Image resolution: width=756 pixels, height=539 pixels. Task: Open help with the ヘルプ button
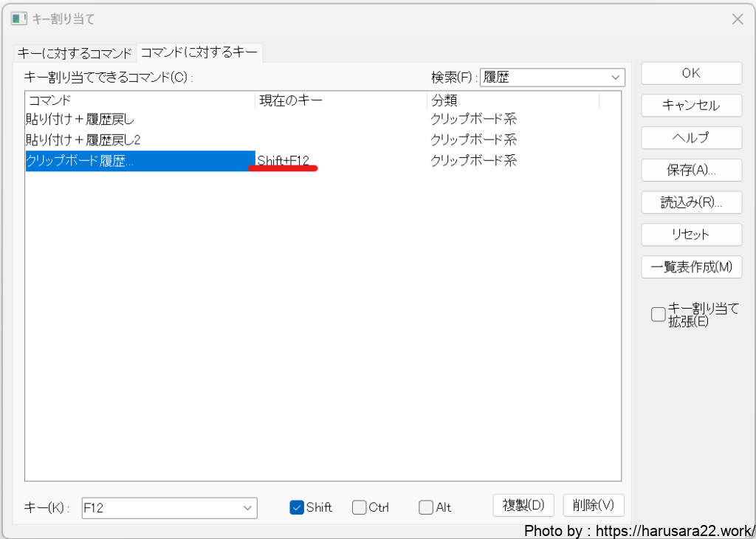point(691,138)
